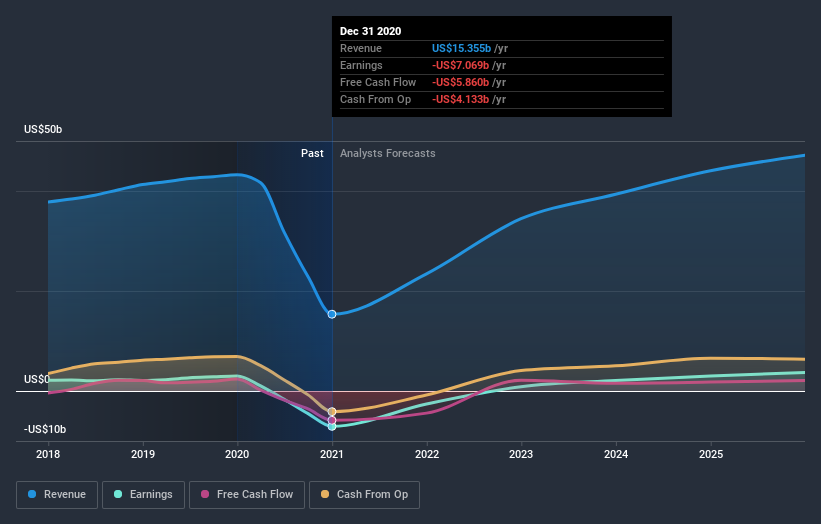Click the Past label
821x524 pixels.
tap(312, 153)
